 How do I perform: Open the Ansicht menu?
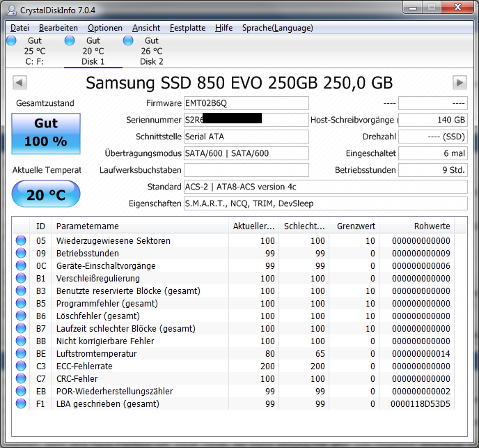pos(146,28)
